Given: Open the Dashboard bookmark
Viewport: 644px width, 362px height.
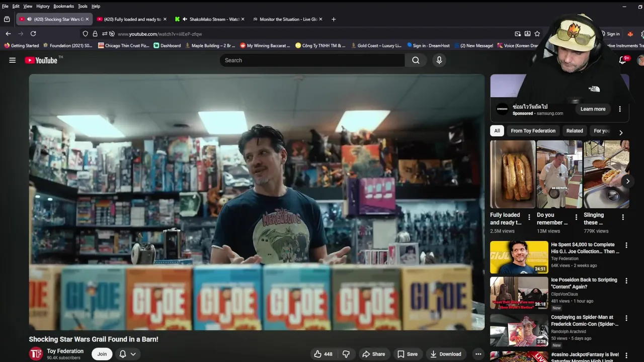Looking at the screenshot, I should tap(167, 45).
